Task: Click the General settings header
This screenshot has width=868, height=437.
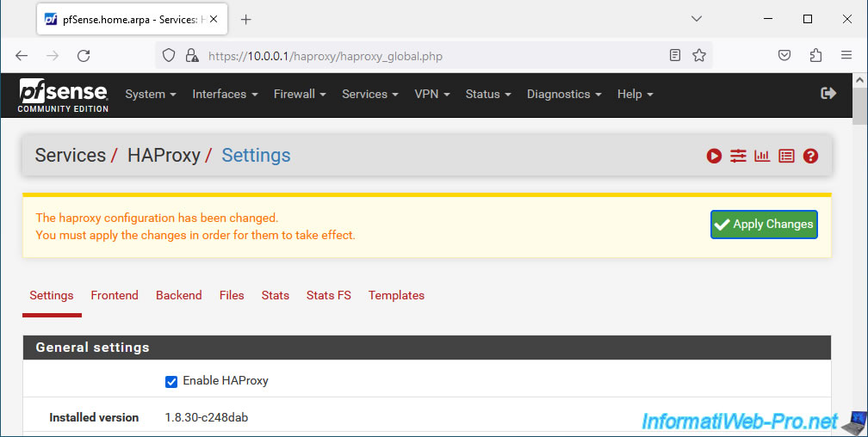Action: [427, 348]
